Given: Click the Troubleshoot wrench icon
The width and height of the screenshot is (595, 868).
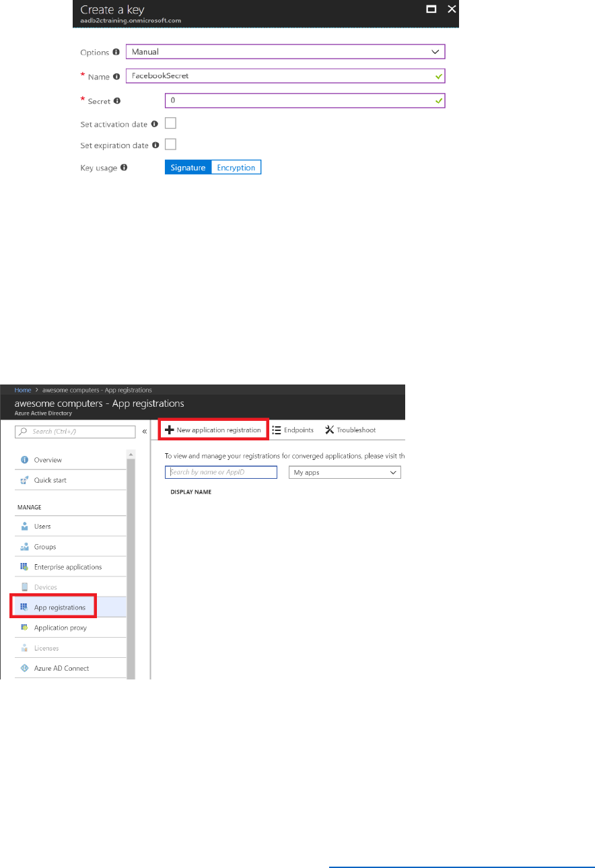Looking at the screenshot, I should [330, 430].
